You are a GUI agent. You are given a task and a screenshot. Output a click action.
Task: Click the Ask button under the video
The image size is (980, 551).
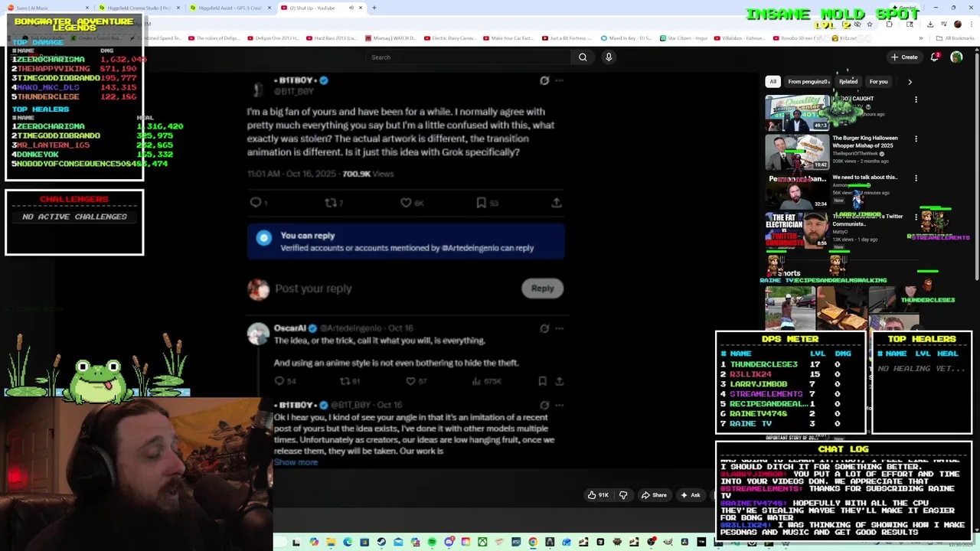[690, 495]
